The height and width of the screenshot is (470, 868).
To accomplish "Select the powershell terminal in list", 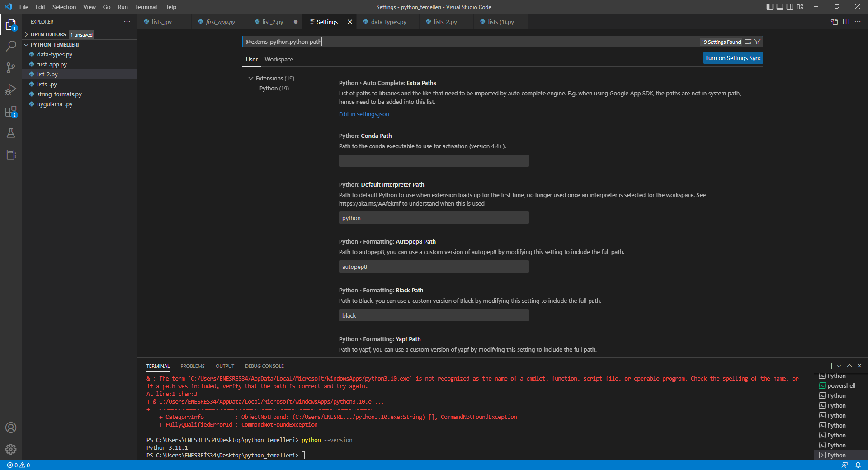I will coord(841,385).
